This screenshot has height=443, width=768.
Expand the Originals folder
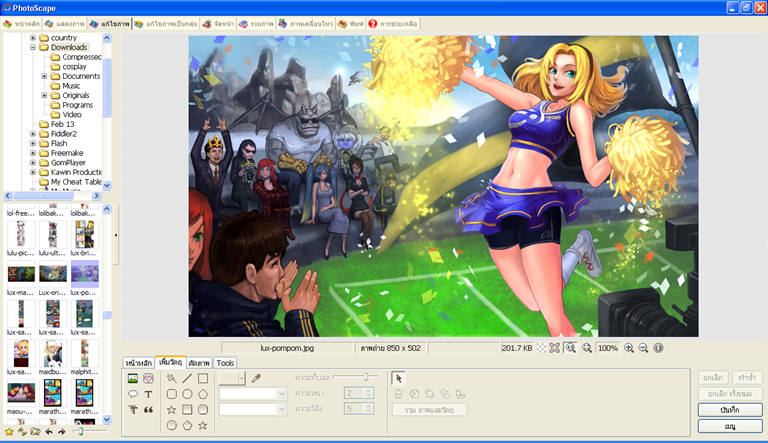point(44,96)
